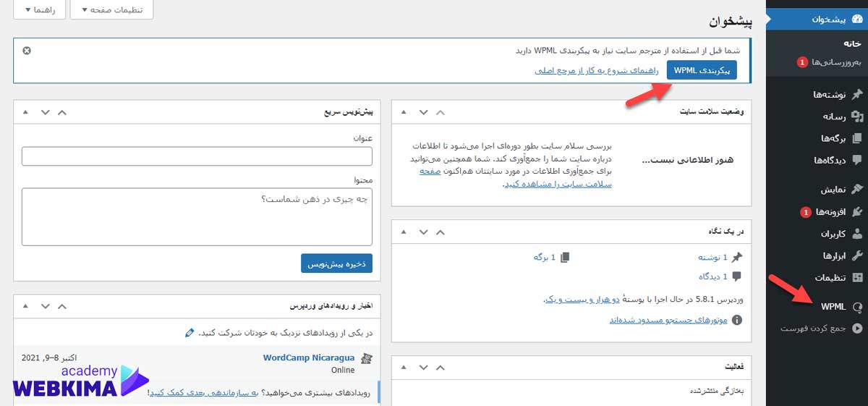Click the plugins count badge
The height and width of the screenshot is (406, 868).
click(805, 212)
